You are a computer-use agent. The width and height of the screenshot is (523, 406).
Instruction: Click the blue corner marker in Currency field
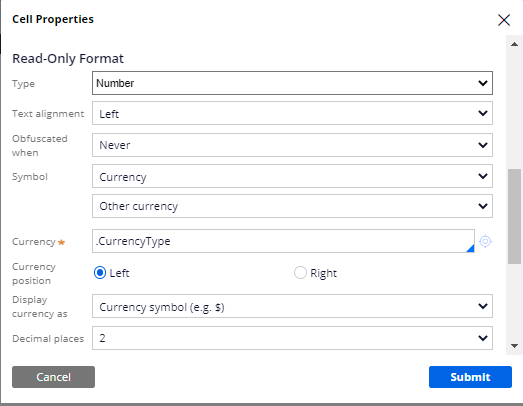coord(470,248)
